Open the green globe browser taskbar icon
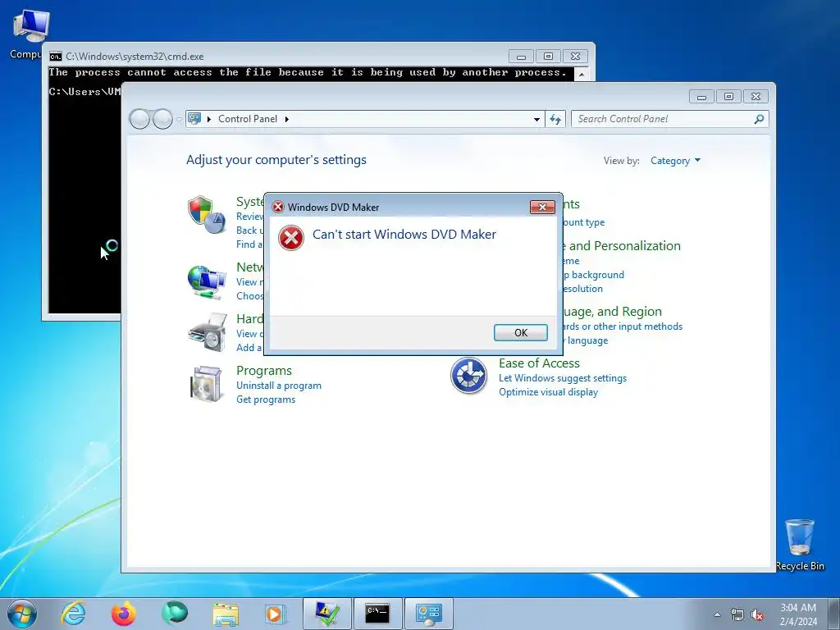This screenshot has width=840, height=630. coord(175,614)
